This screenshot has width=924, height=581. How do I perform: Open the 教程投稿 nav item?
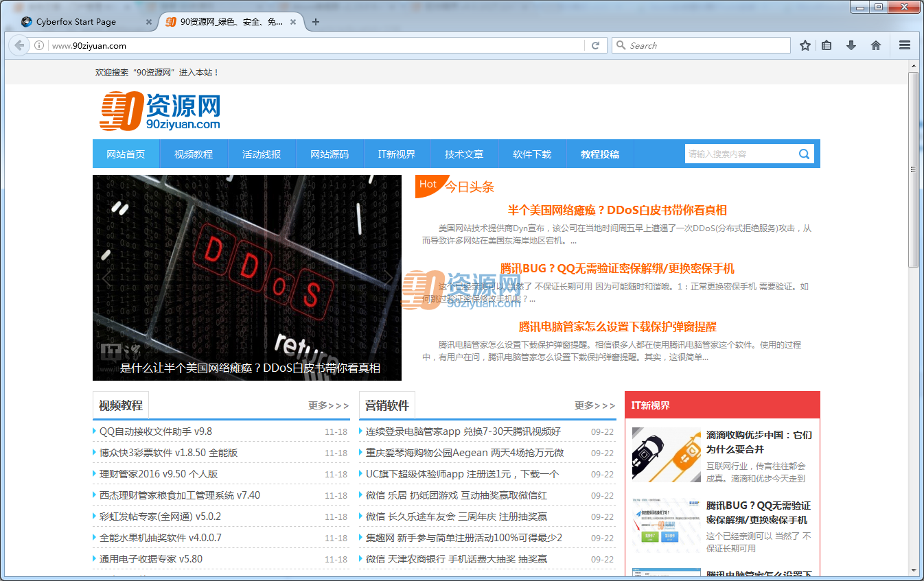(x=600, y=154)
